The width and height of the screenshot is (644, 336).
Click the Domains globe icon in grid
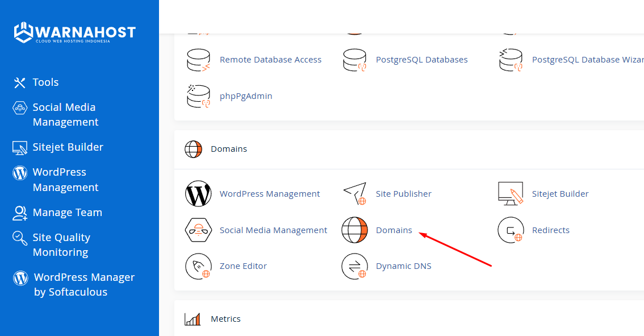pyautogui.click(x=354, y=230)
